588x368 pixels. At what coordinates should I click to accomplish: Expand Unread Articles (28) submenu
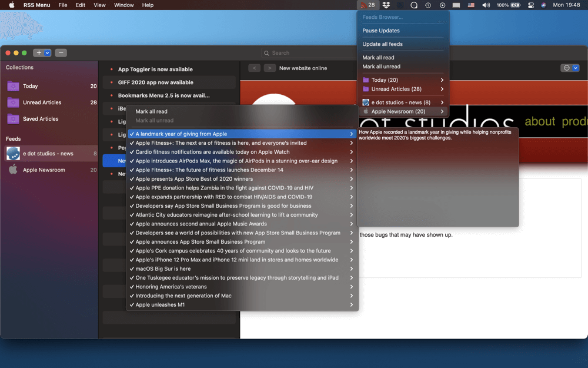[442, 89]
